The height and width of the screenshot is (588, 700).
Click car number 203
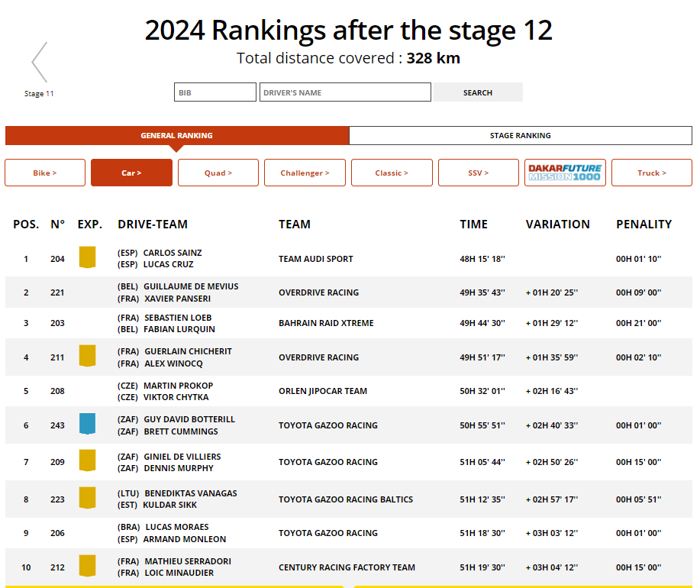57,323
